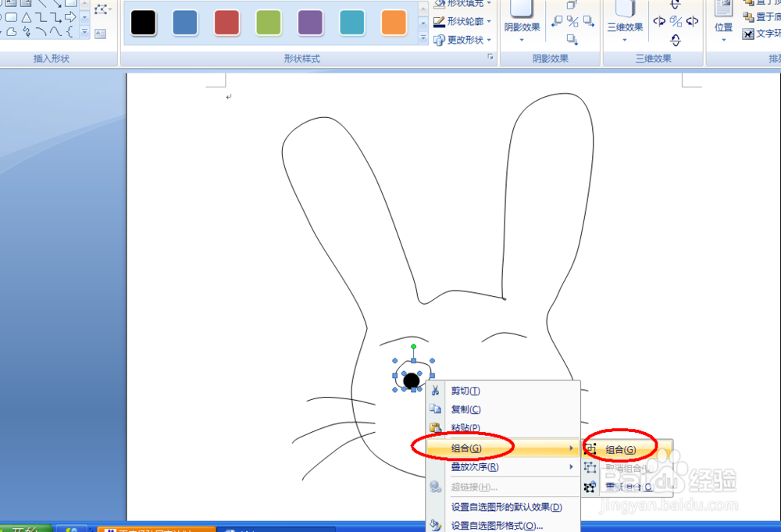Image resolution: width=781 pixels, height=532 pixels.
Task: Nudge shadow down
Action: coord(572,39)
